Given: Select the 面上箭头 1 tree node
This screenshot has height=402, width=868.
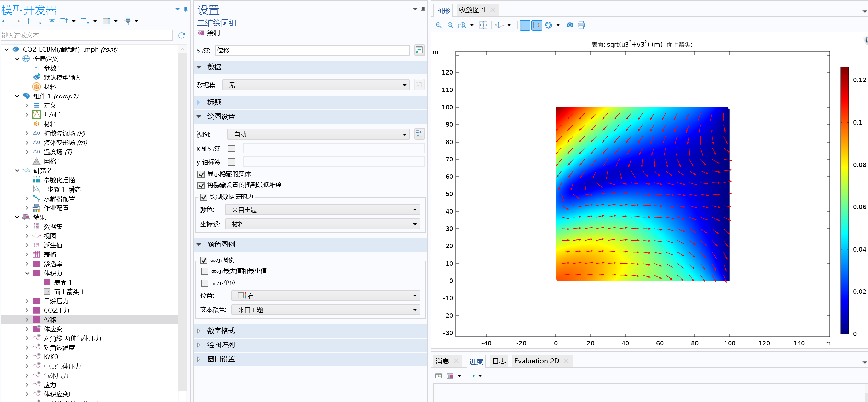Looking at the screenshot, I should [x=69, y=292].
